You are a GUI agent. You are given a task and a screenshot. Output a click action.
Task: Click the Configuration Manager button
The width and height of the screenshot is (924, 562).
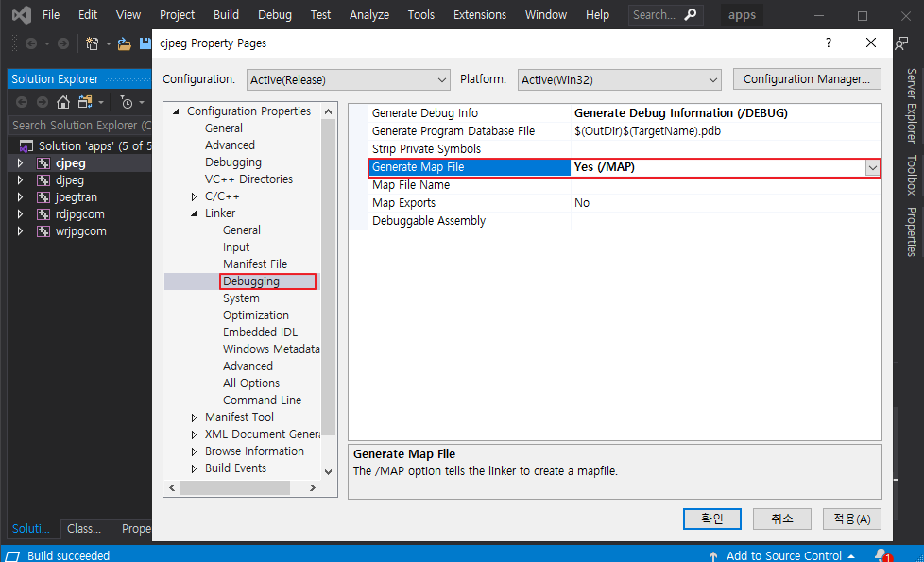point(807,79)
